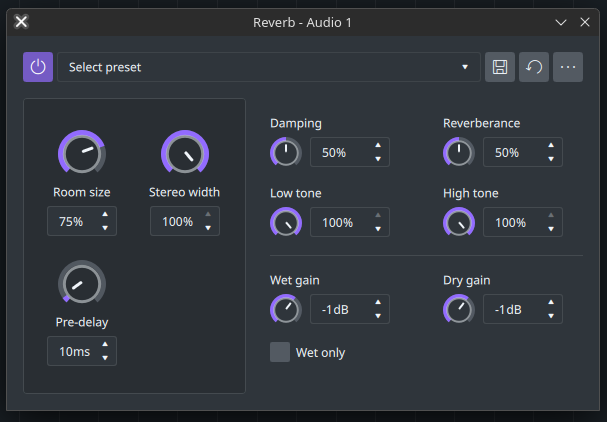Image resolution: width=607 pixels, height=422 pixels.
Task: Toggle the reverb effect power button
Action: pos(38,67)
